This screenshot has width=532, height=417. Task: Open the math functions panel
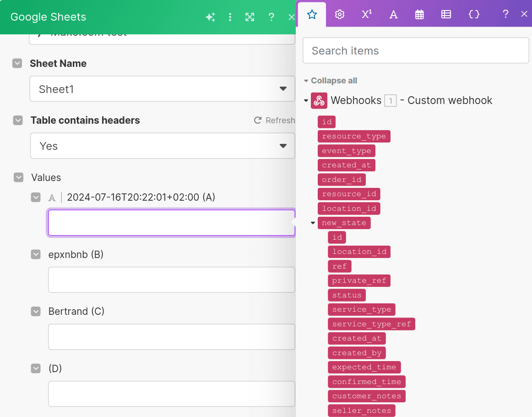tap(366, 14)
